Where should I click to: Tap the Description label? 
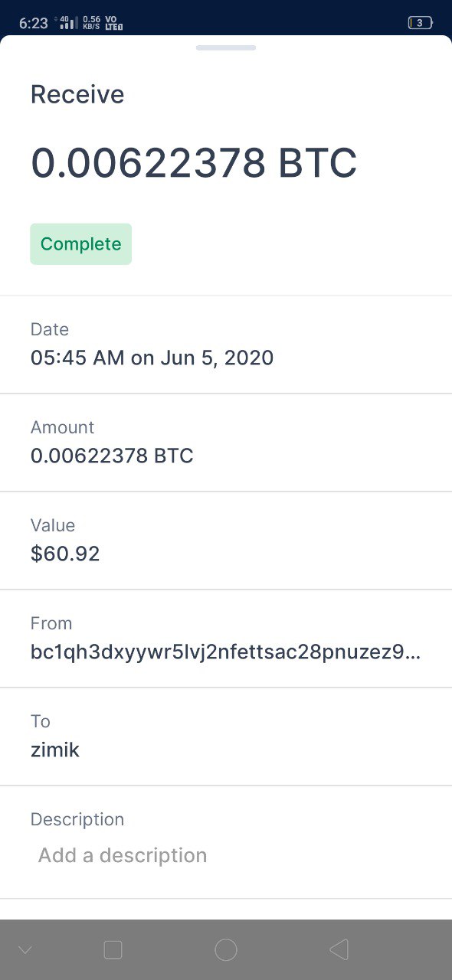tap(77, 819)
